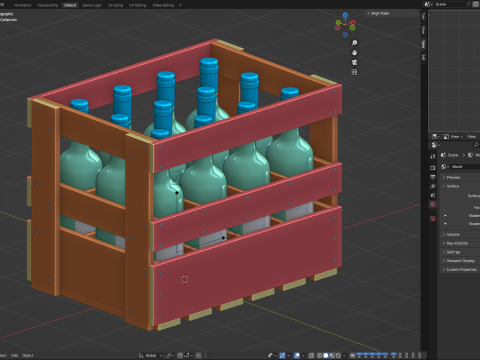The height and width of the screenshot is (360, 480).
Task: Click the hand pan view icon
Action: (x=354, y=52)
